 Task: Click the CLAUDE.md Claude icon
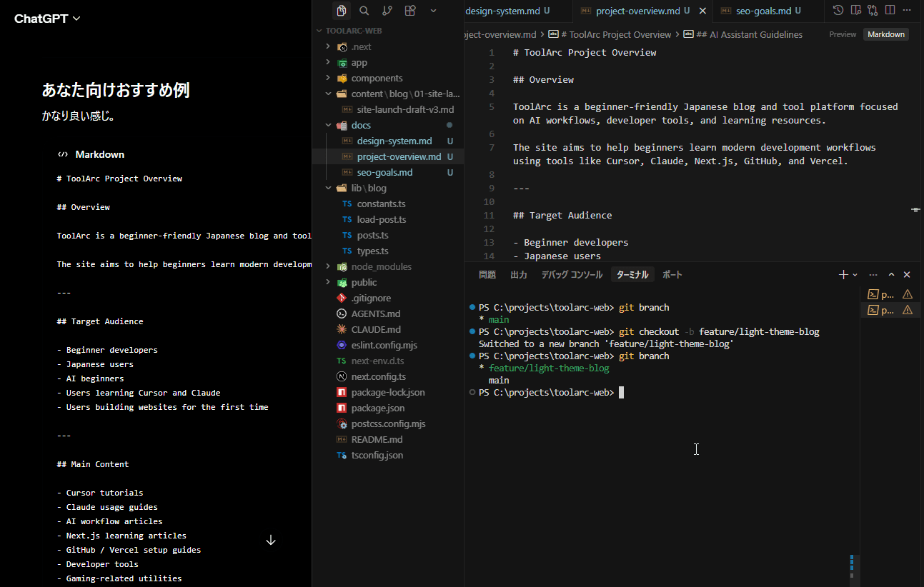pos(342,329)
